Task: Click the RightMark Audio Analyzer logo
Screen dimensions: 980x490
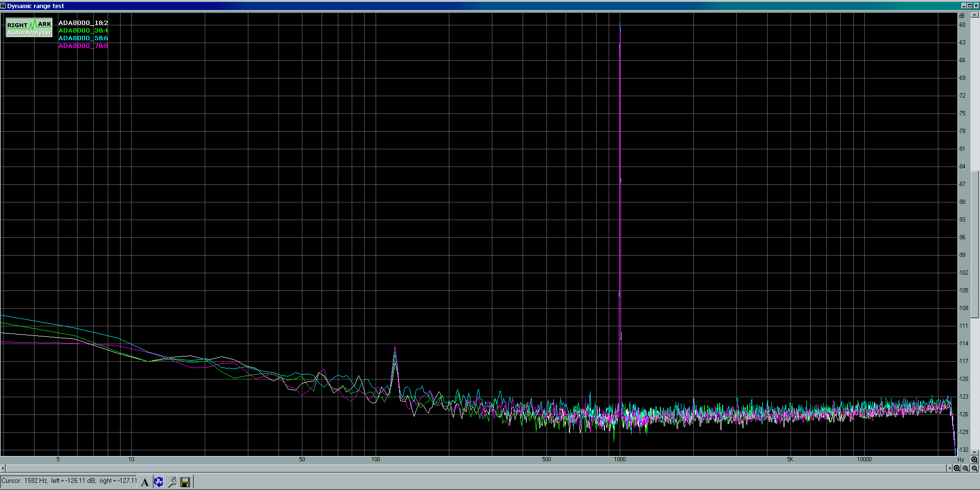Action: click(29, 28)
